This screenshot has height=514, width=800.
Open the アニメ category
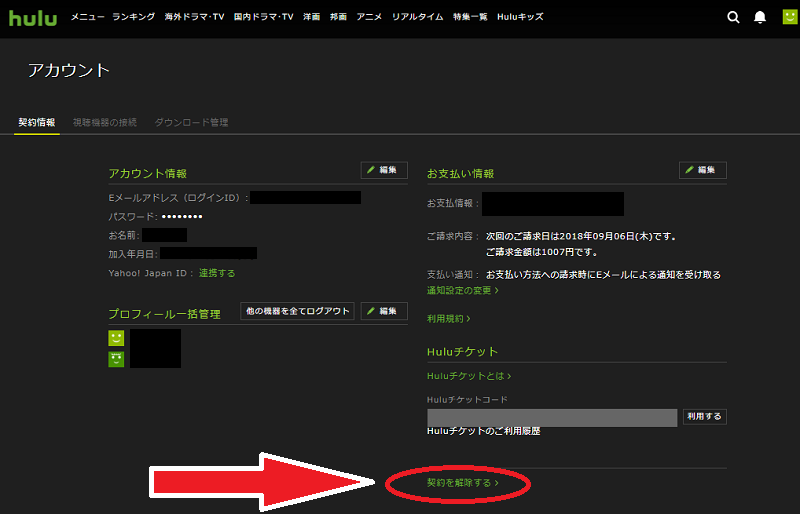369,17
